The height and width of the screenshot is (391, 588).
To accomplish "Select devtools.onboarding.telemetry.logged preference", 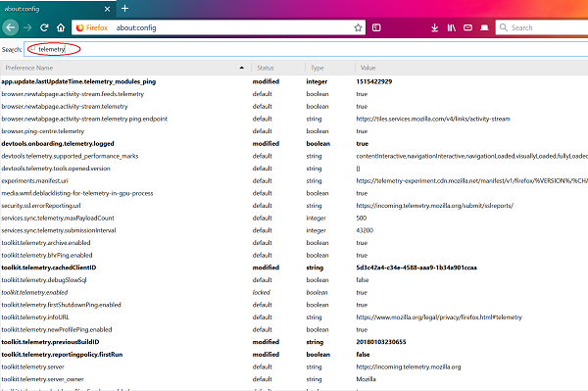I will tap(294, 144).
